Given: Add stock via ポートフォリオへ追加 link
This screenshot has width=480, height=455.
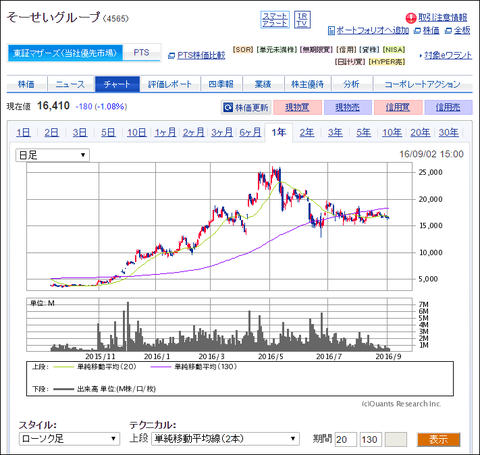Looking at the screenshot, I should 372,30.
